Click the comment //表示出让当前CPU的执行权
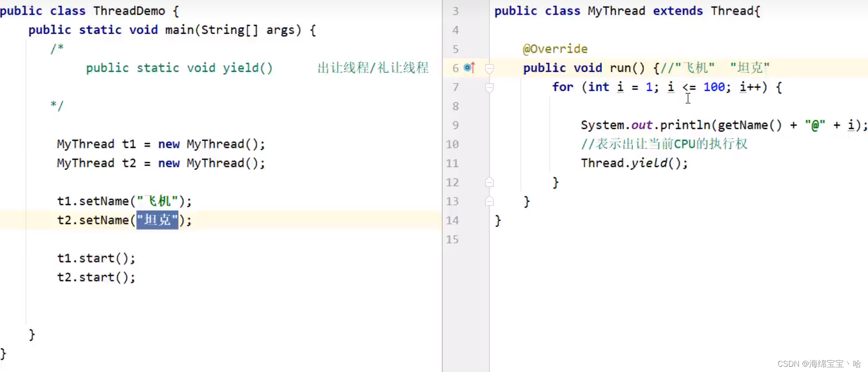Viewport: 868px width, 372px height. tap(664, 144)
